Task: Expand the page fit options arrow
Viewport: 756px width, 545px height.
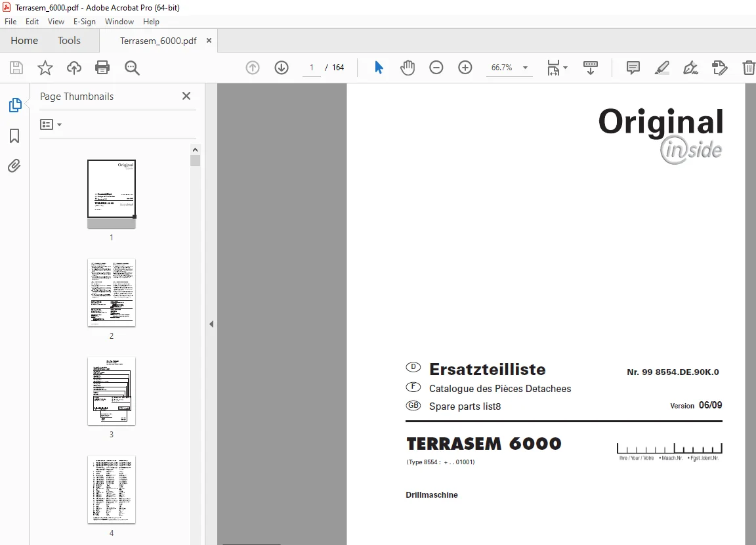Action: click(x=566, y=68)
